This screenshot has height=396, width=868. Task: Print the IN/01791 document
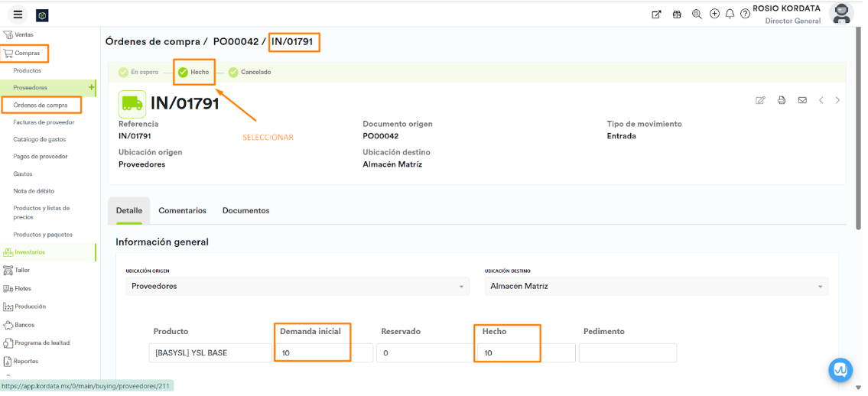(x=782, y=100)
